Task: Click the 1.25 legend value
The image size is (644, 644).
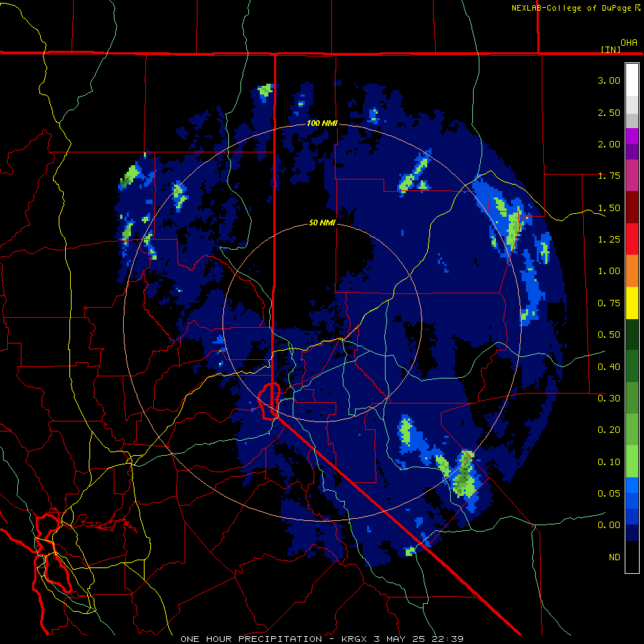Action: click(x=609, y=240)
